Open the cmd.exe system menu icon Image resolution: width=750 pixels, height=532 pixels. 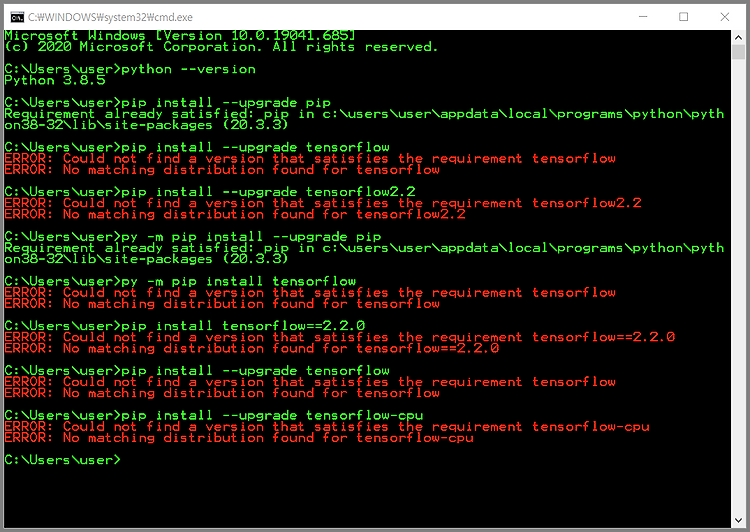pyautogui.click(x=17, y=17)
